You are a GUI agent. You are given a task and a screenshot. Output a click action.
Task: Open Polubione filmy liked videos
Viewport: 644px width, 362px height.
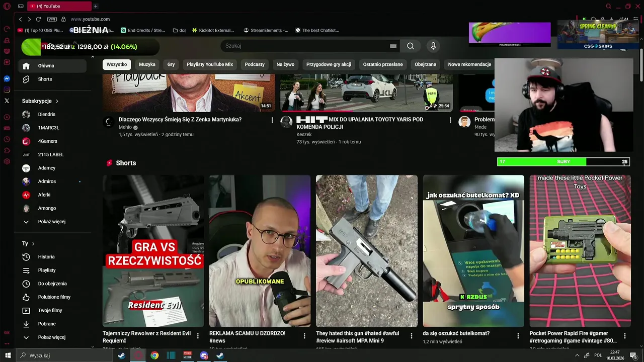click(x=53, y=297)
